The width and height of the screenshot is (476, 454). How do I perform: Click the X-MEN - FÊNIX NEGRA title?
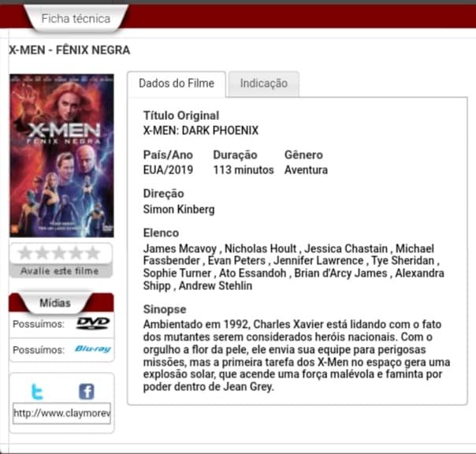69,50
